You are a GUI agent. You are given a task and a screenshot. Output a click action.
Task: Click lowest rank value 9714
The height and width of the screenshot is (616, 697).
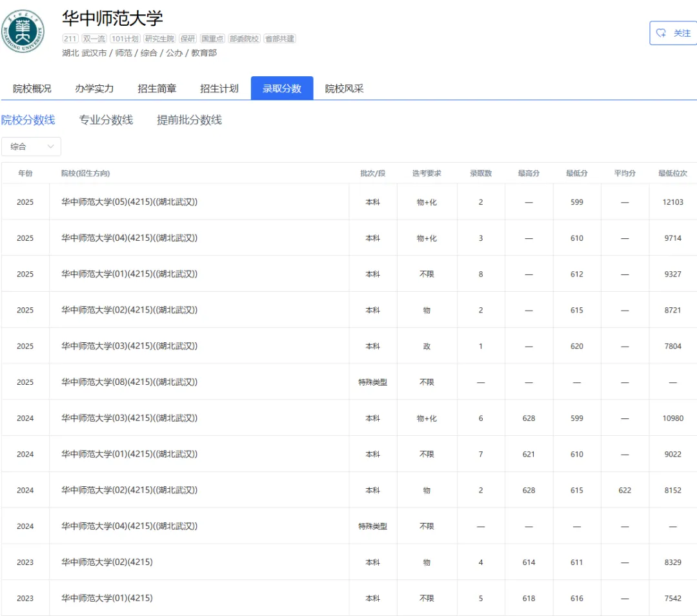click(673, 238)
